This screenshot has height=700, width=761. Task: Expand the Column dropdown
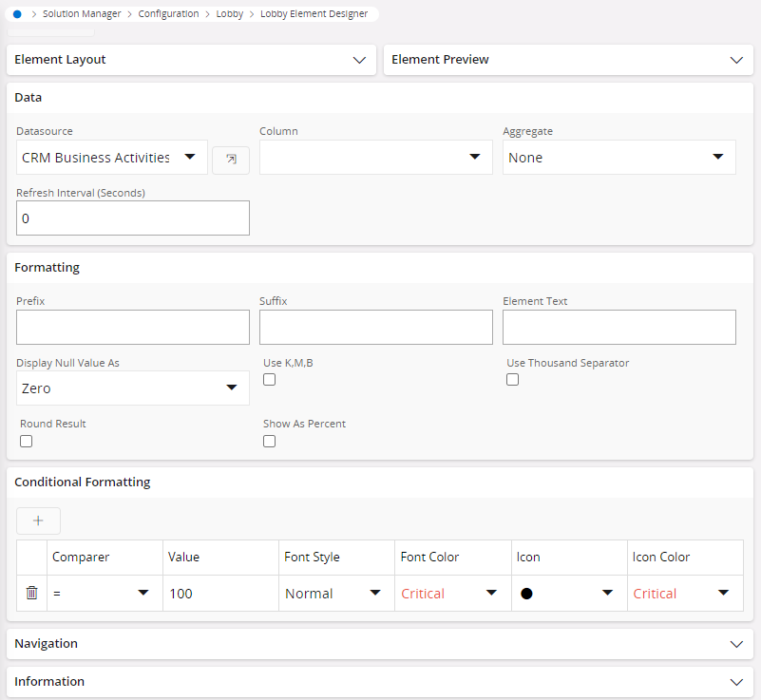[x=375, y=158]
